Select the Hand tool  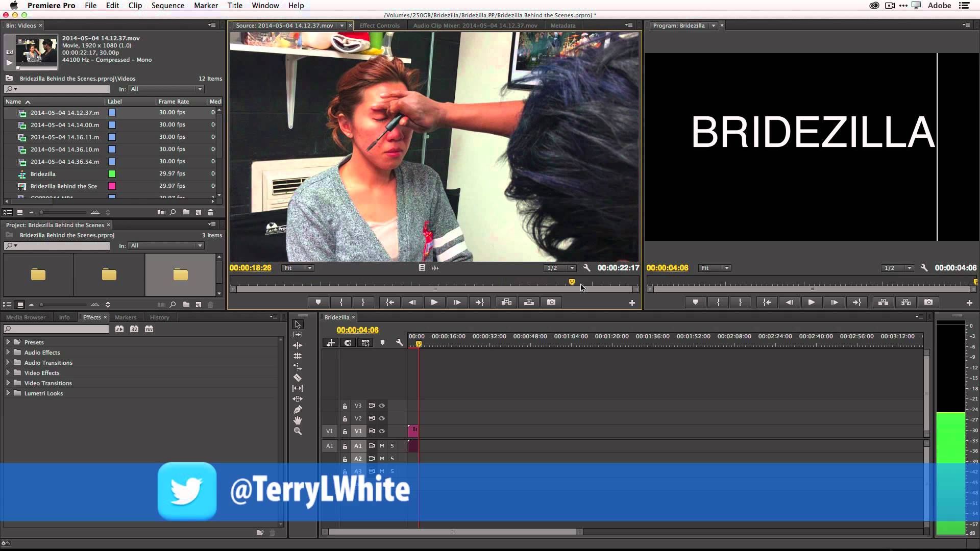(x=298, y=420)
